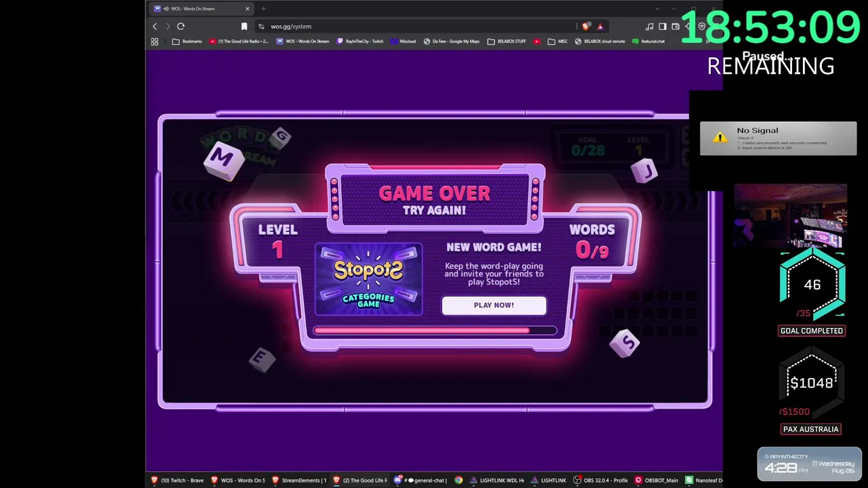
Task: Open Google Chrome from taskbar
Action: [x=458, y=481]
